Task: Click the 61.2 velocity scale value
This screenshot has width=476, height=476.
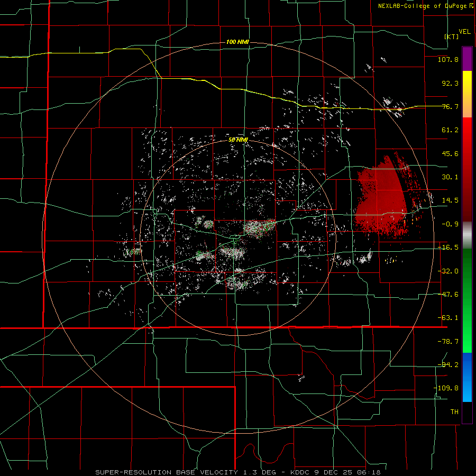Action: (x=450, y=130)
